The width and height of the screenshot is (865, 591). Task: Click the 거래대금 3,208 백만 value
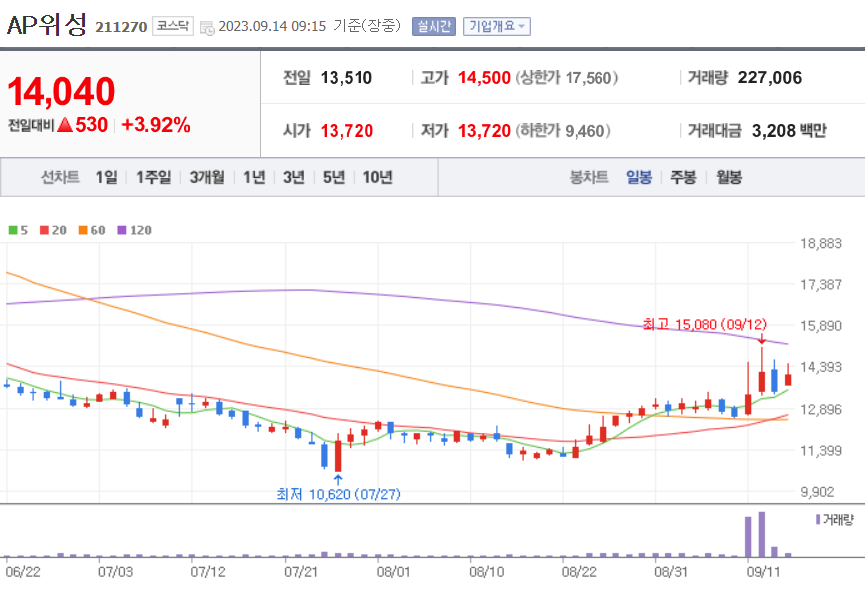coord(789,131)
